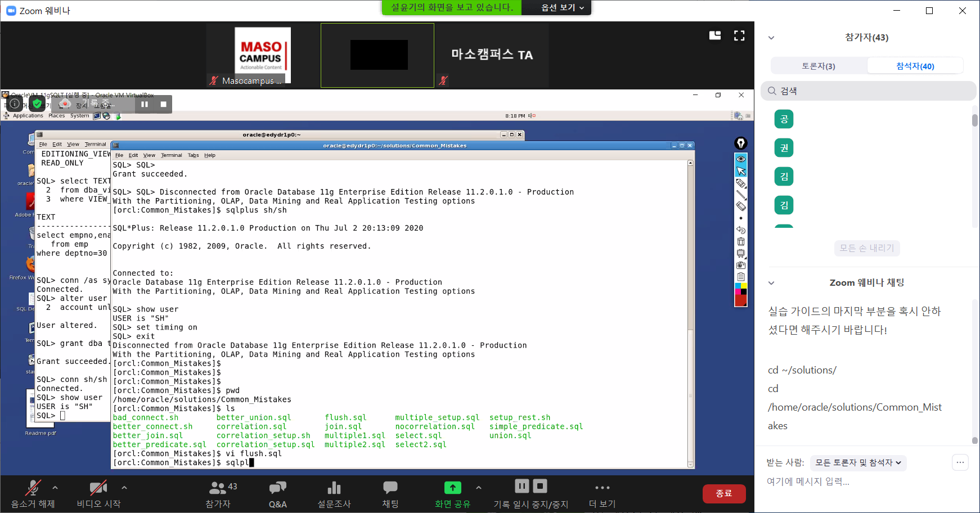Switch video layout view icon
Viewport: 980px width, 513px height.
pos(715,36)
